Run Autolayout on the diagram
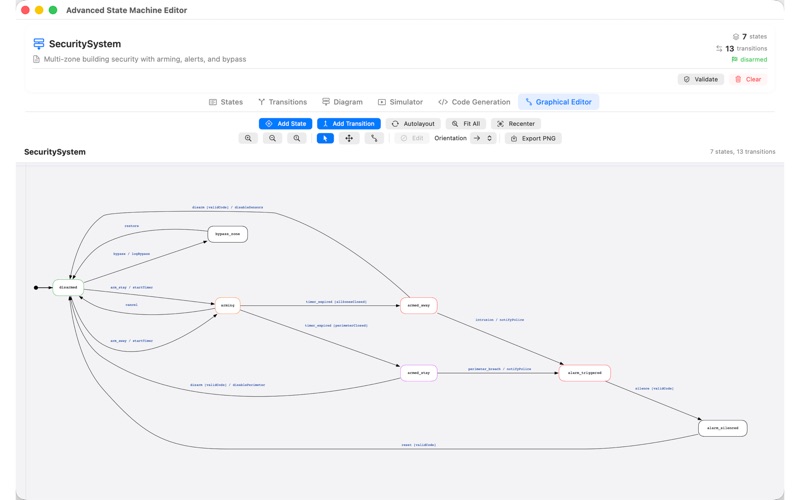 click(413, 123)
